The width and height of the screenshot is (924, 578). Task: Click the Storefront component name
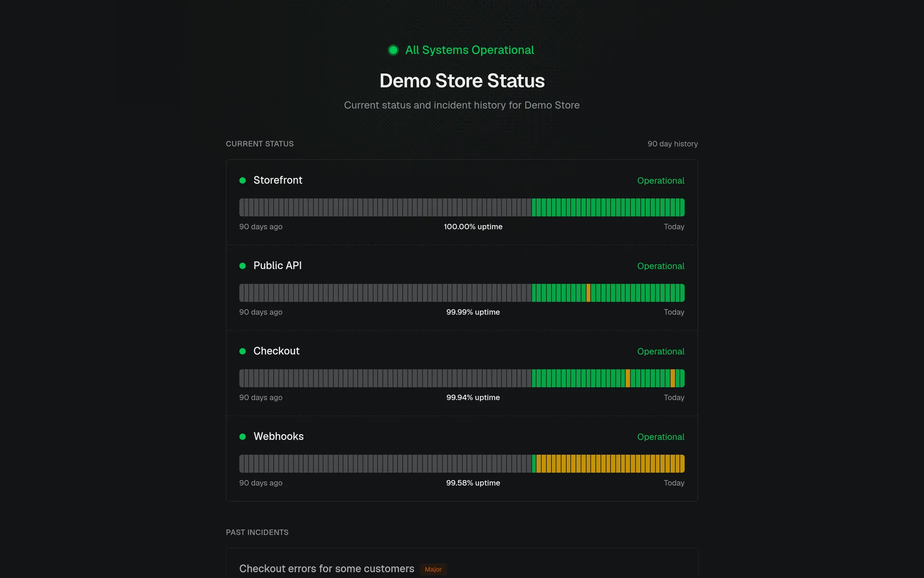(x=278, y=180)
